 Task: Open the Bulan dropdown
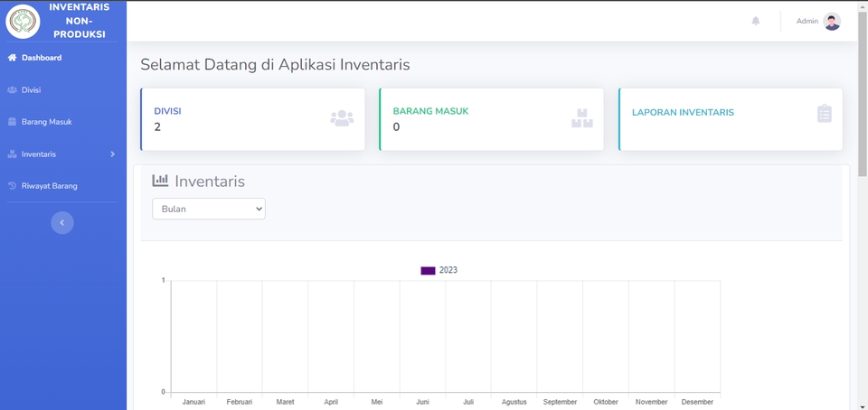pyautogui.click(x=209, y=209)
